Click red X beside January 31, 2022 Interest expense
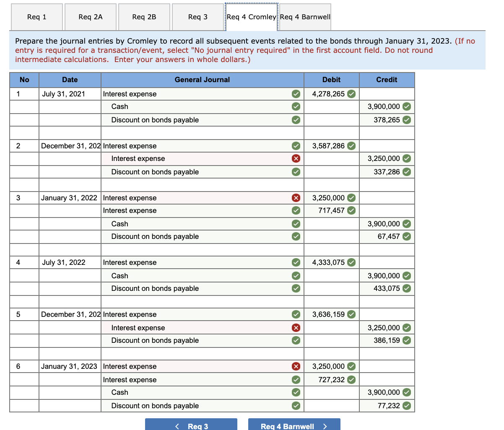 tap(296, 198)
